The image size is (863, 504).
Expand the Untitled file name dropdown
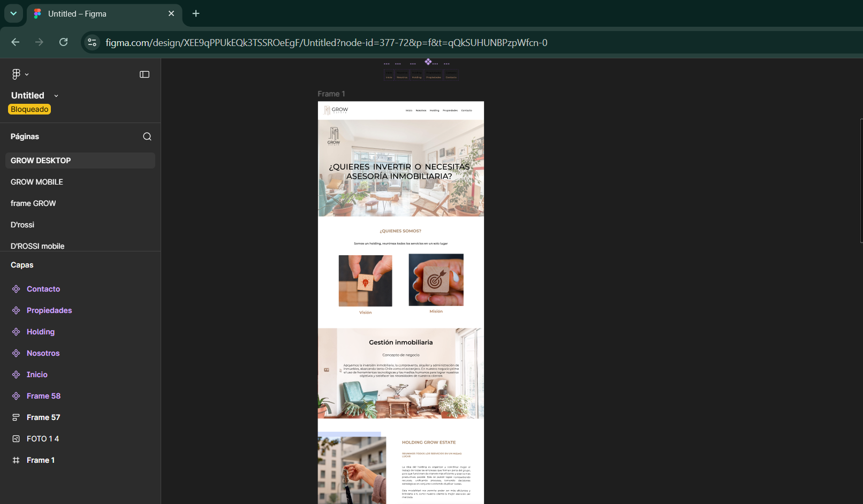click(x=56, y=96)
